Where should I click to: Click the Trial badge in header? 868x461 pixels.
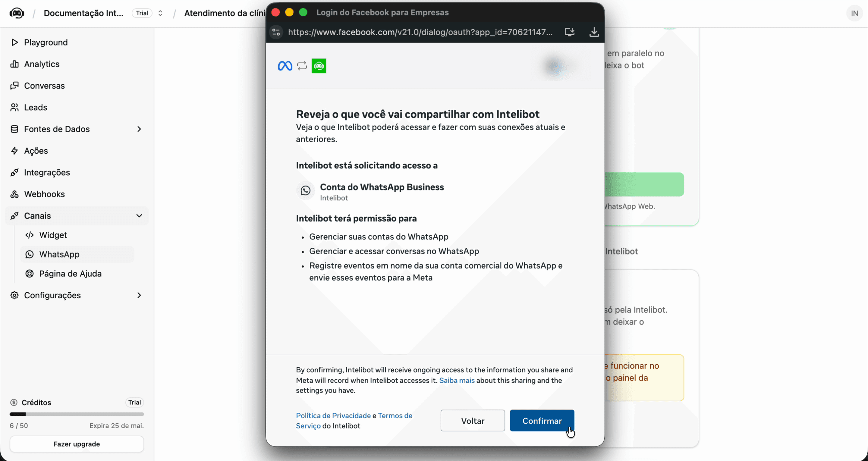tap(142, 13)
